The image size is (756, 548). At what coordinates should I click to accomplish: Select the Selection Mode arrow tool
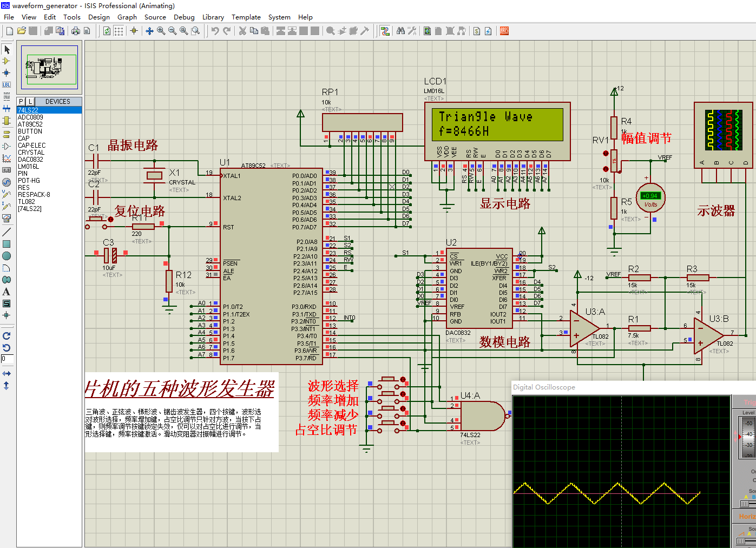[x=6, y=50]
